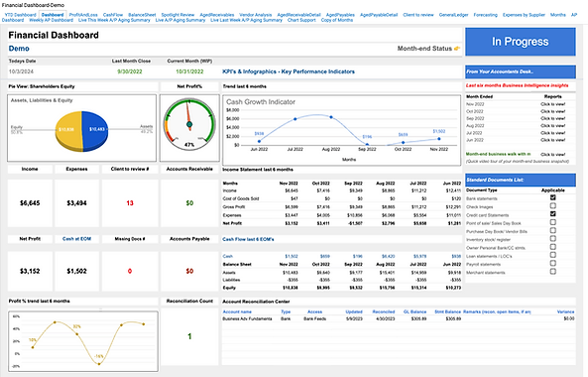The image size is (588, 377).
Task: Open the Spotlight Review tab
Action: point(177,15)
